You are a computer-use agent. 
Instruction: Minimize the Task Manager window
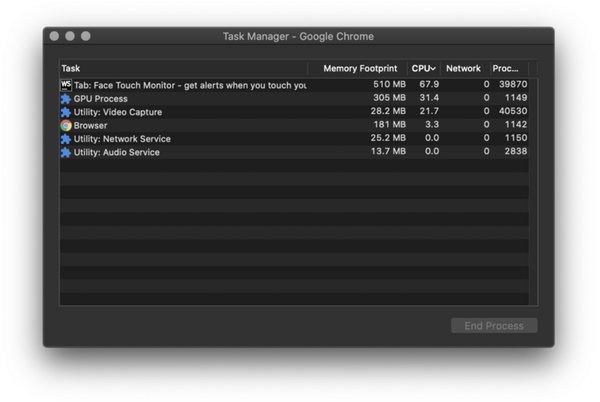tap(70, 36)
